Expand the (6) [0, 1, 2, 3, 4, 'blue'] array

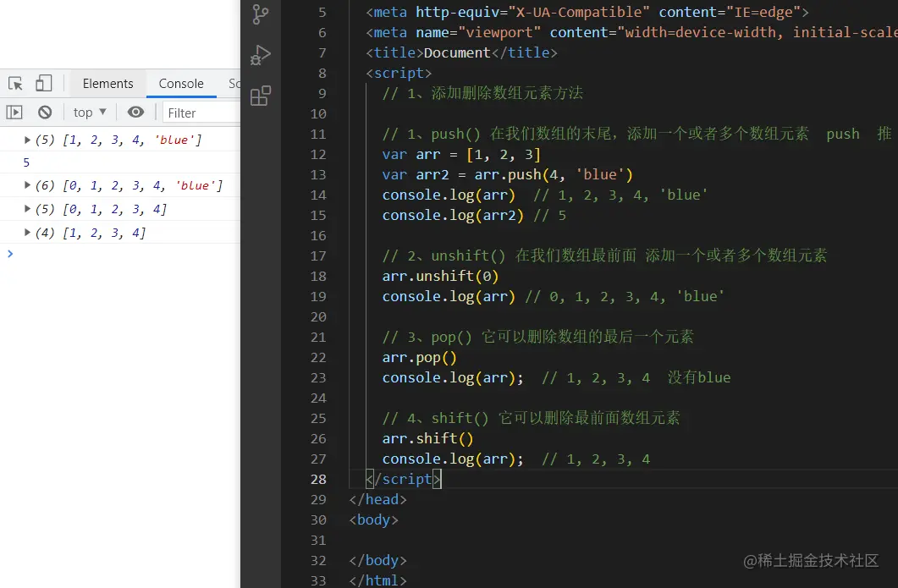pyautogui.click(x=27, y=185)
